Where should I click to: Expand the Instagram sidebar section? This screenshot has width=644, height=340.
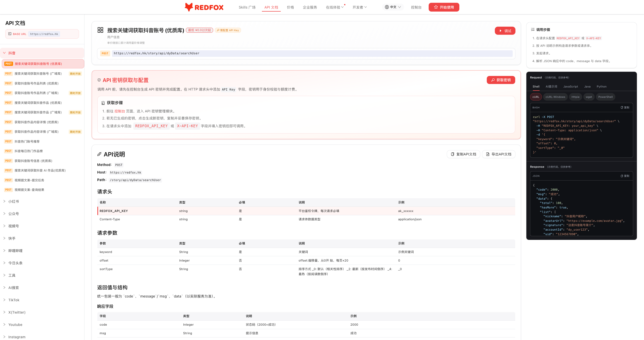point(42,337)
